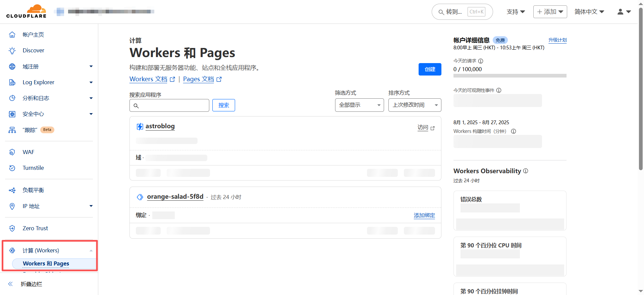Open the 简体中文 language dropdown

point(589,12)
